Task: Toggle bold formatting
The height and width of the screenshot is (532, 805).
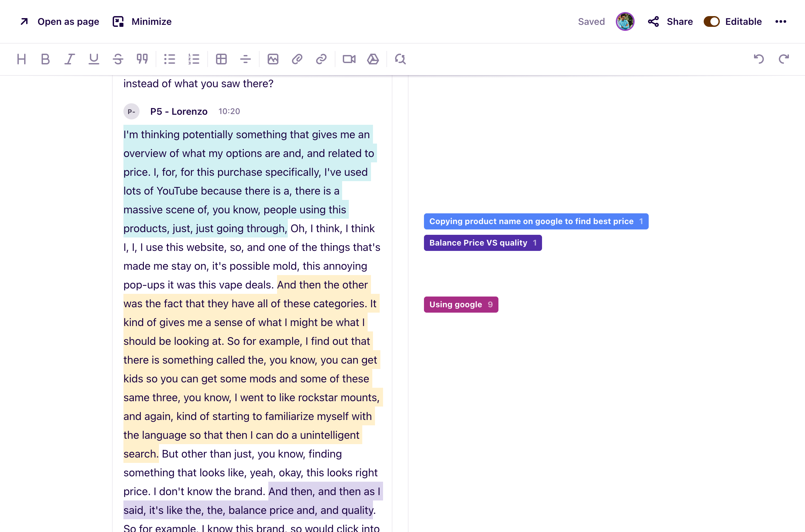Action: 45,59
